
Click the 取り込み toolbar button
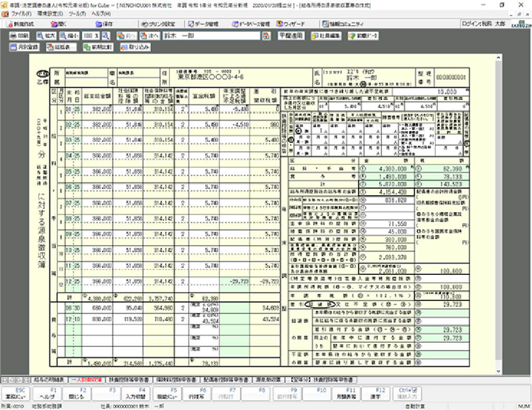(135, 47)
